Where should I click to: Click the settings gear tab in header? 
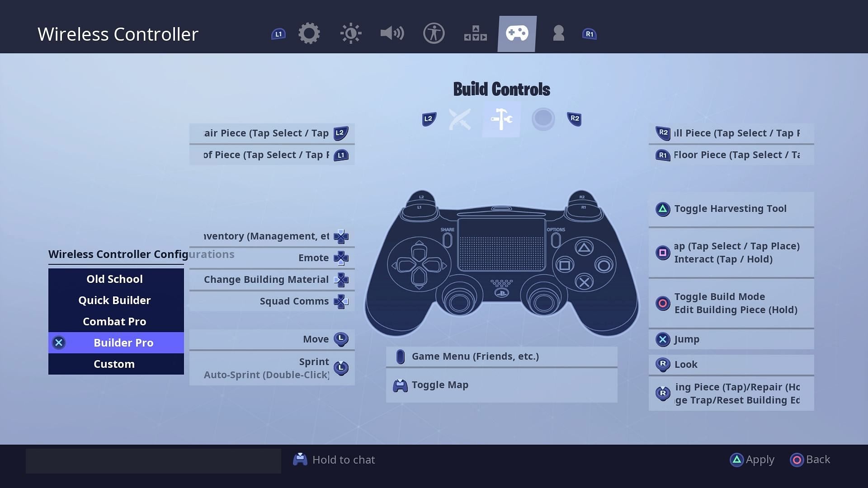tap(309, 33)
